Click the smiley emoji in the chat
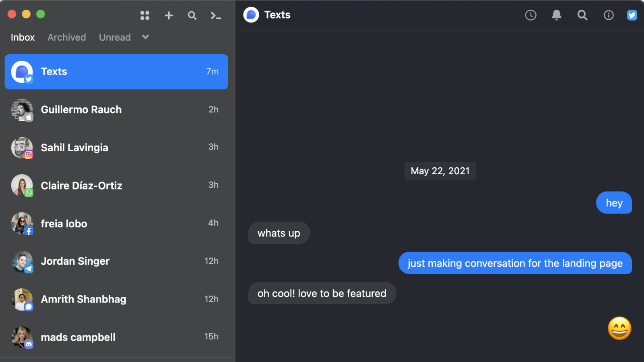644x362 pixels. click(x=619, y=328)
